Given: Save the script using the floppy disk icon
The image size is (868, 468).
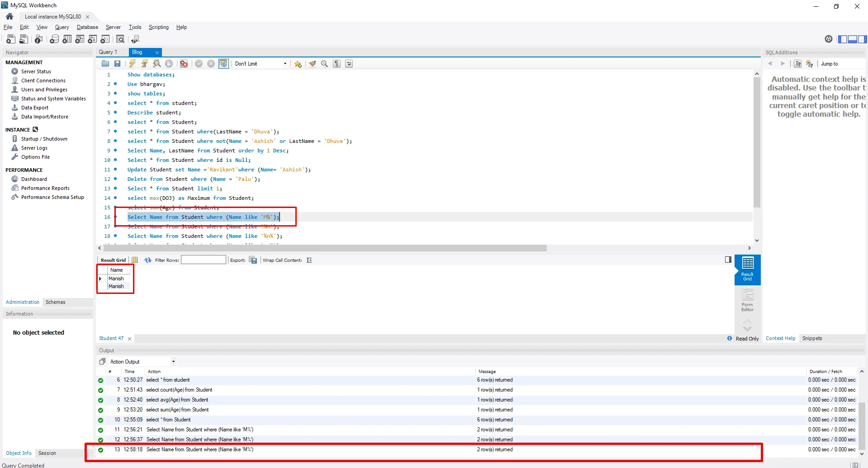Looking at the screenshot, I should pos(118,64).
